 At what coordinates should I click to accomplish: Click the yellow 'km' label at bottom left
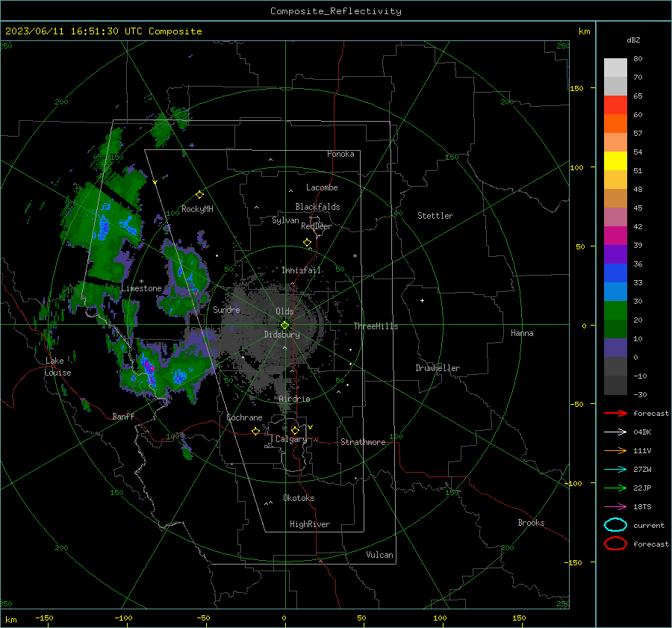[10, 620]
